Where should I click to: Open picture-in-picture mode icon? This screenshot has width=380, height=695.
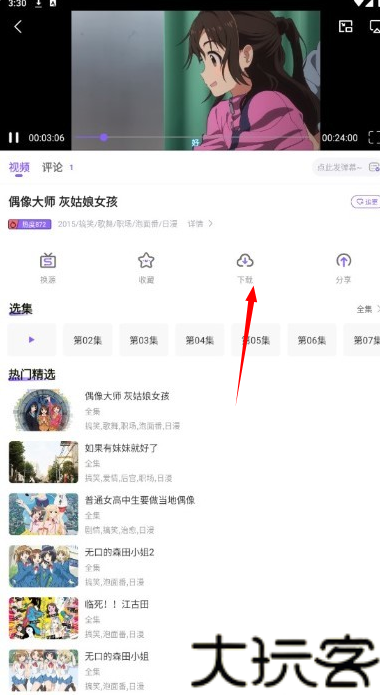[x=345, y=26]
